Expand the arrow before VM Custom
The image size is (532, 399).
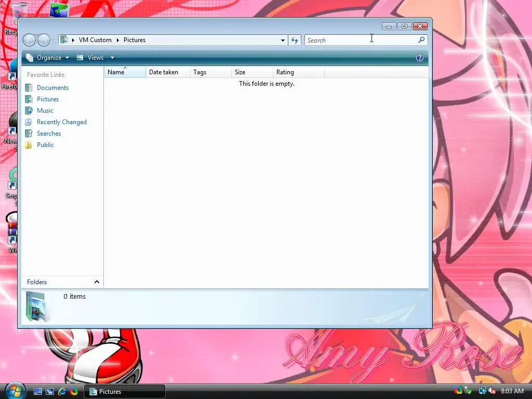click(x=73, y=40)
